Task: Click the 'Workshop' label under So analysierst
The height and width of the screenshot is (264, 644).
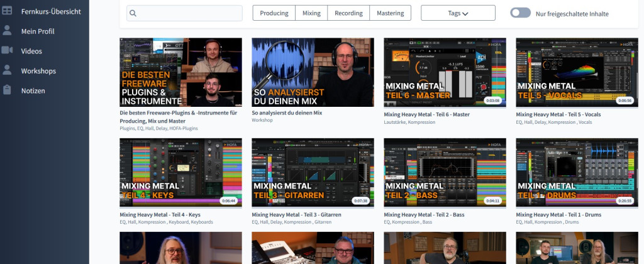Action: (262, 120)
